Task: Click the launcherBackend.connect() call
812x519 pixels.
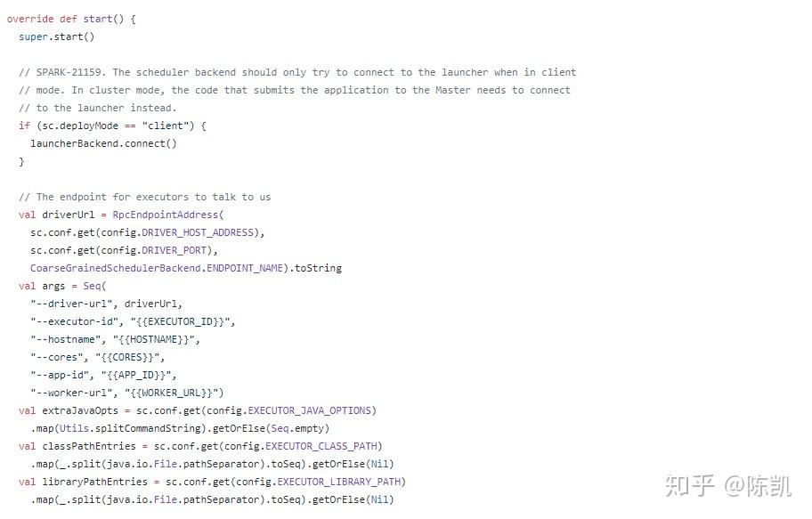Action: coord(103,143)
